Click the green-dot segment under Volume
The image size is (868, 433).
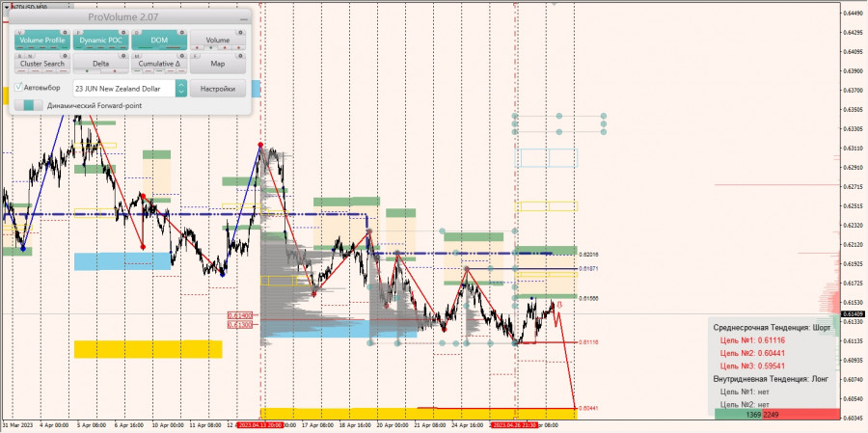click(211, 47)
